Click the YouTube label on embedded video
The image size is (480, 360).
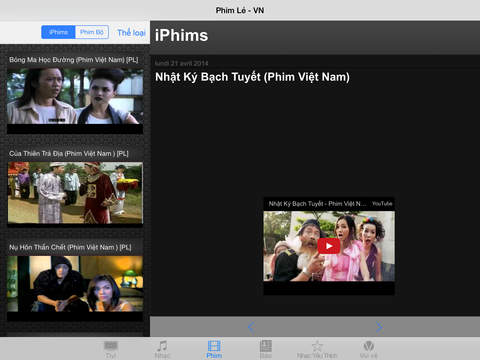[x=382, y=204]
